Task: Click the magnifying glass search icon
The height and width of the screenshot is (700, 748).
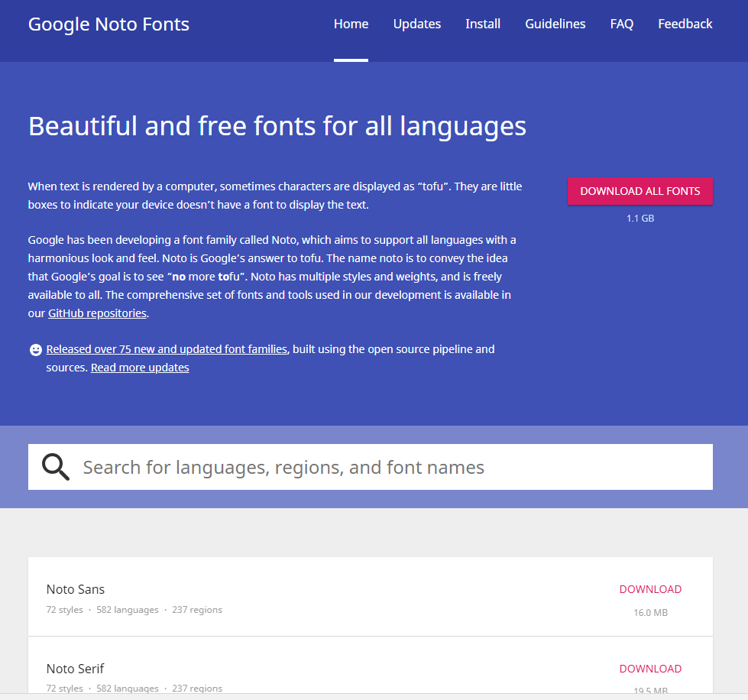Action: 55,467
